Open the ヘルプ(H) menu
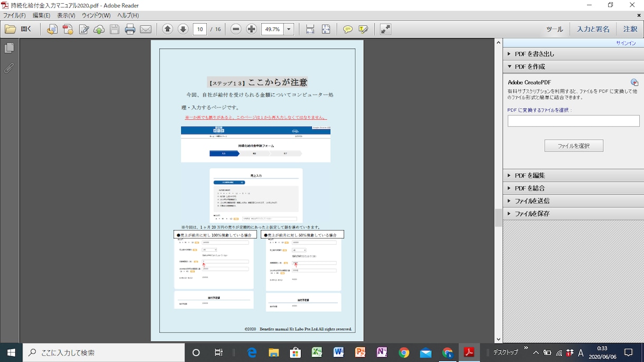The height and width of the screenshot is (362, 644). (128, 16)
